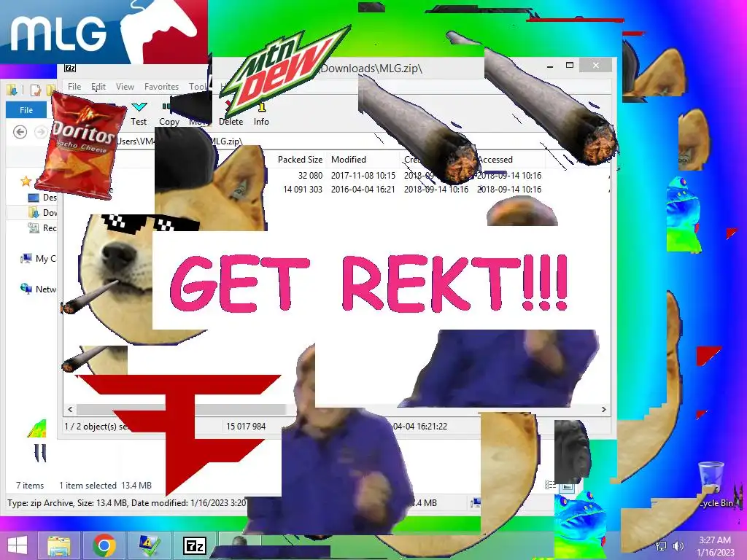Click the Favorites star in Explorer sidebar

coord(26,181)
